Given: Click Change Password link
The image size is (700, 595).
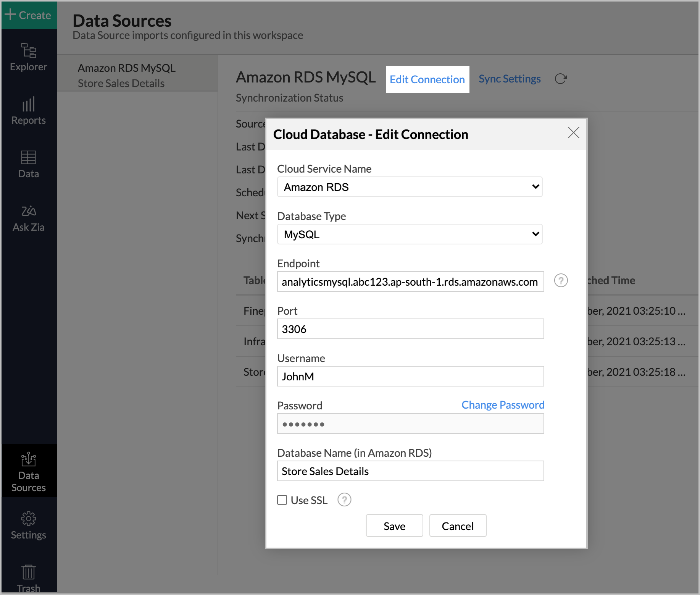Looking at the screenshot, I should pyautogui.click(x=503, y=405).
